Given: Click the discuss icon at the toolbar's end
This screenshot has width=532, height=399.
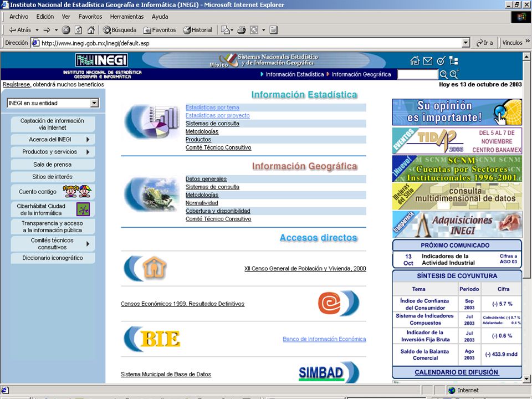Looking at the screenshot, I should click(273, 30).
